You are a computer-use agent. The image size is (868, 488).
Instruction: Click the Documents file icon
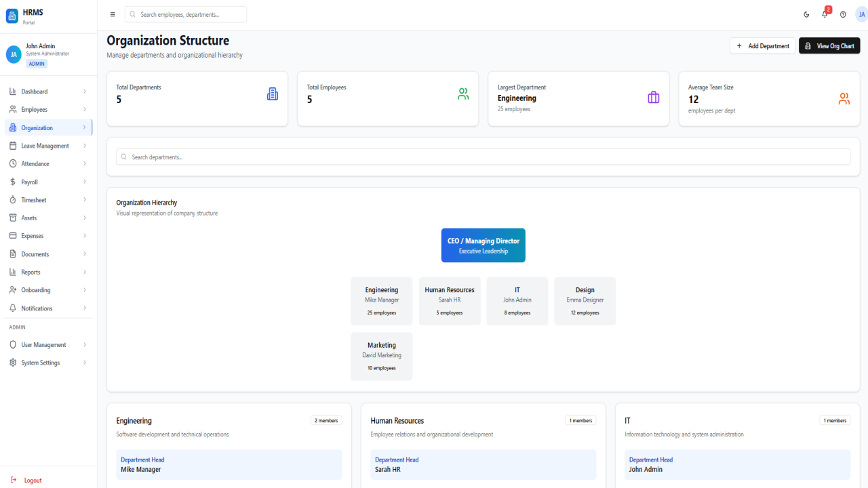click(13, 254)
